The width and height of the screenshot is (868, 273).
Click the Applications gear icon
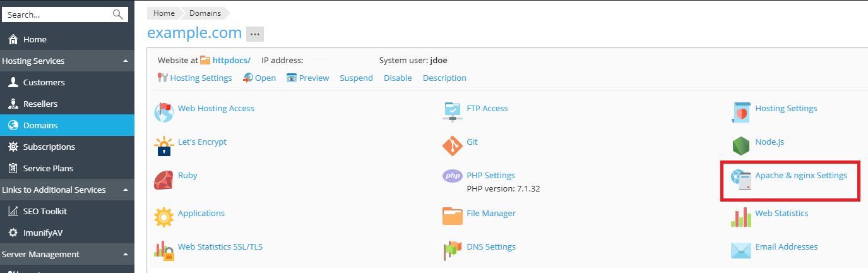pyautogui.click(x=164, y=217)
